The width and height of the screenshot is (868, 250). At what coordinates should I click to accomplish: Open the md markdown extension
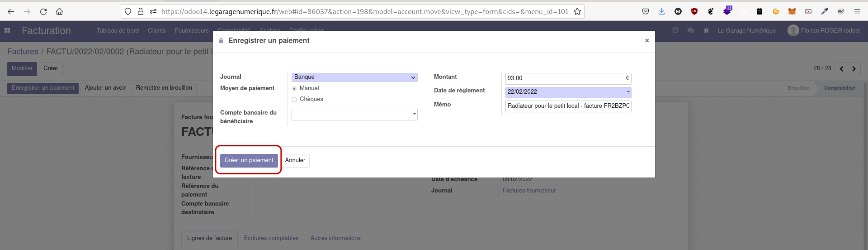point(841,11)
